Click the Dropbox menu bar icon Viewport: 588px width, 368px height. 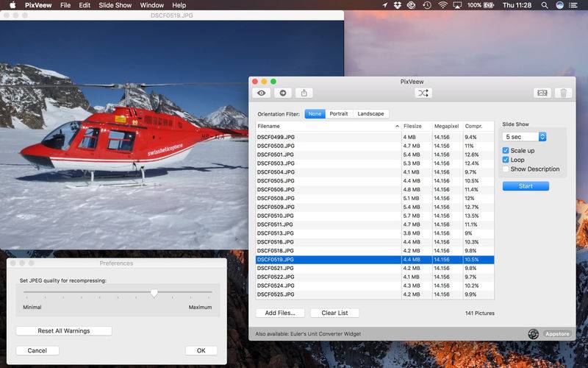(x=398, y=5)
